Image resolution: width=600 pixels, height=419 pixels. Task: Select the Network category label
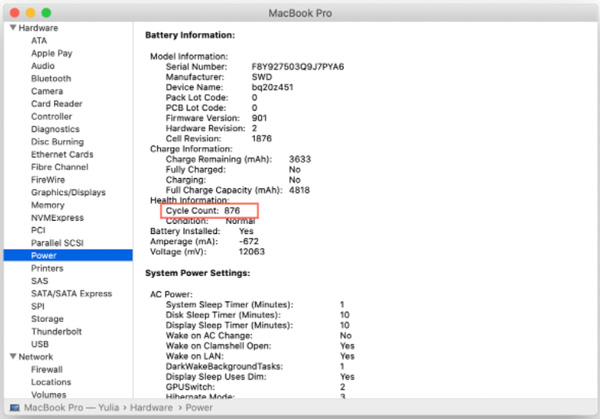point(36,357)
